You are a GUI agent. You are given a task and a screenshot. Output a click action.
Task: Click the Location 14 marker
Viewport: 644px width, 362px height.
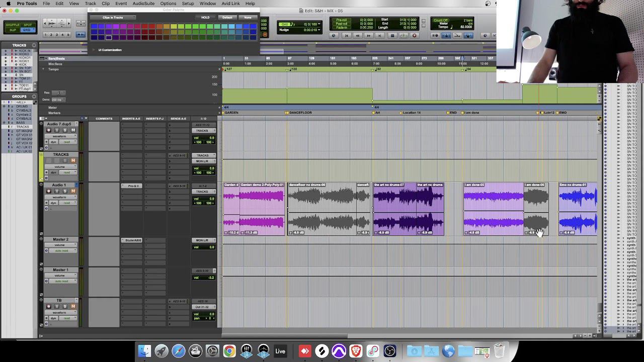pyautogui.click(x=411, y=113)
